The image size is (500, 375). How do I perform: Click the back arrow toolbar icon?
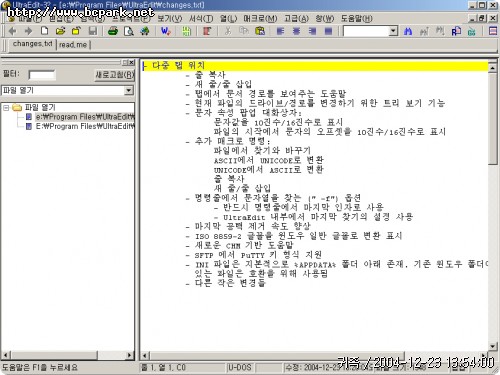point(12,31)
